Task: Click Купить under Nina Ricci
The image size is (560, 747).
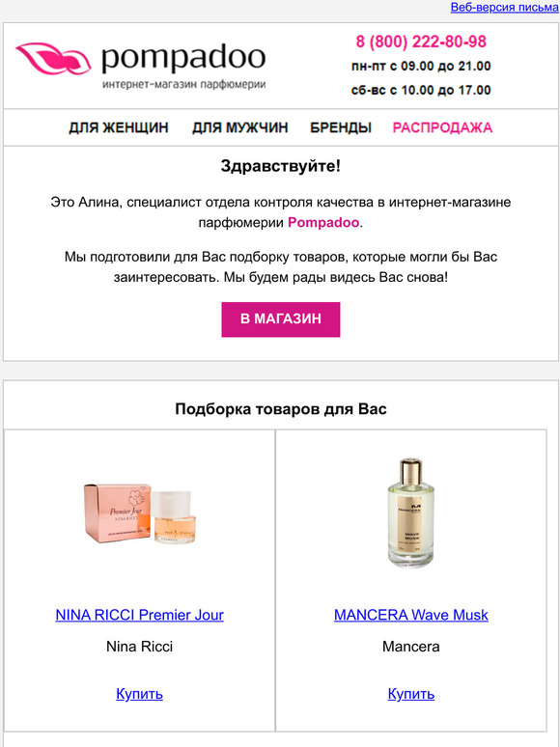Action: (x=140, y=694)
